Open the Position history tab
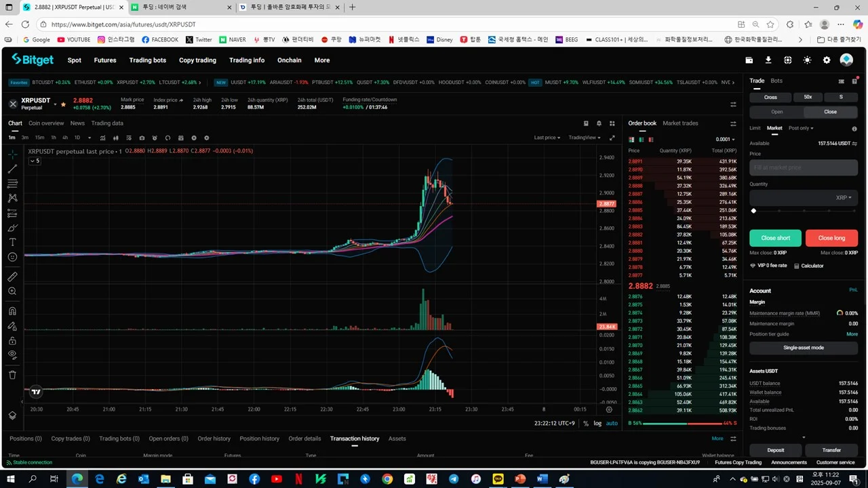This screenshot has height=488, width=868. (259, 439)
